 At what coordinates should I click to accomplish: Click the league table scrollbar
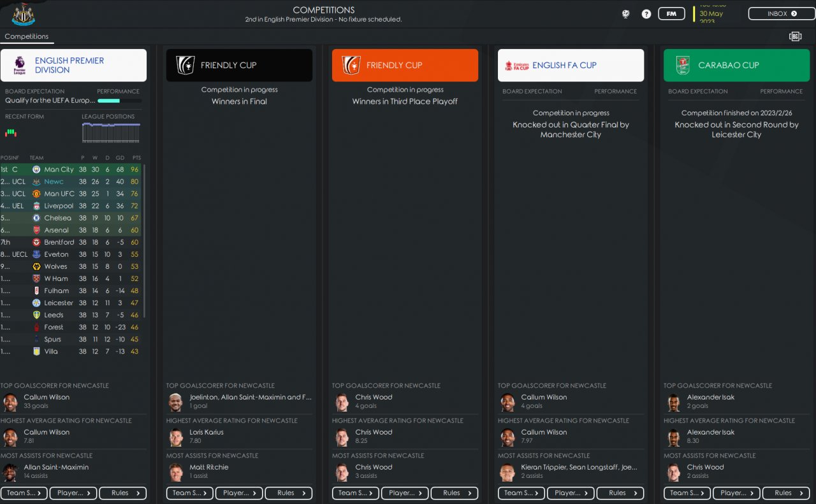[x=145, y=241]
